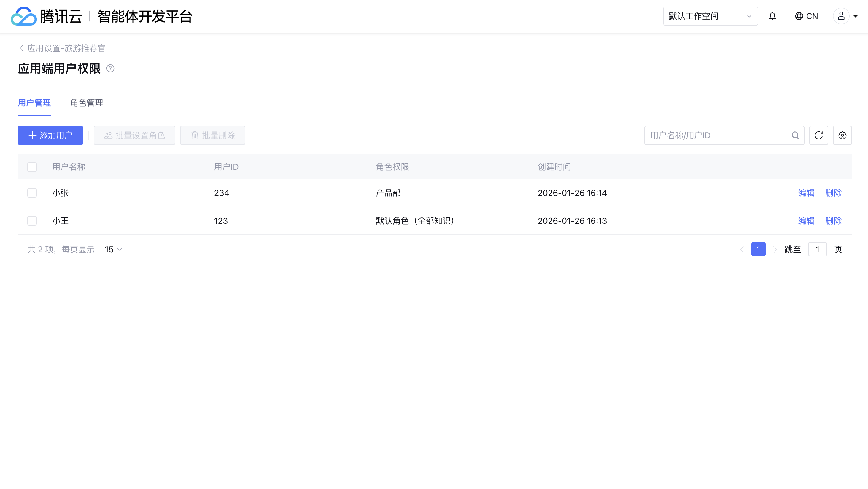This screenshot has width=868, height=489.
Task: Click the search magnifier icon
Action: click(x=795, y=136)
